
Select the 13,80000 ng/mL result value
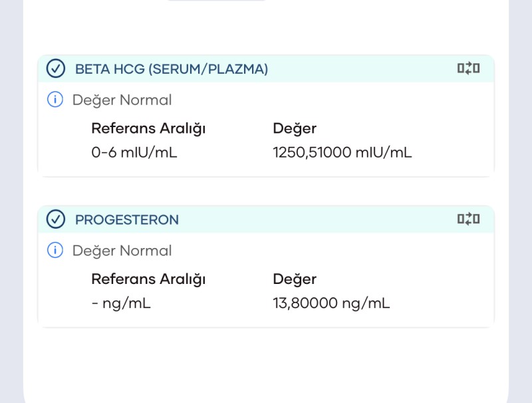tap(331, 303)
